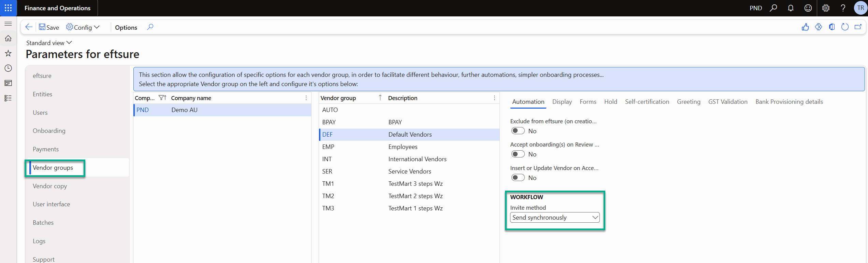Open page in new window icon
Viewport: 868px width, 263px height.
coord(858,27)
